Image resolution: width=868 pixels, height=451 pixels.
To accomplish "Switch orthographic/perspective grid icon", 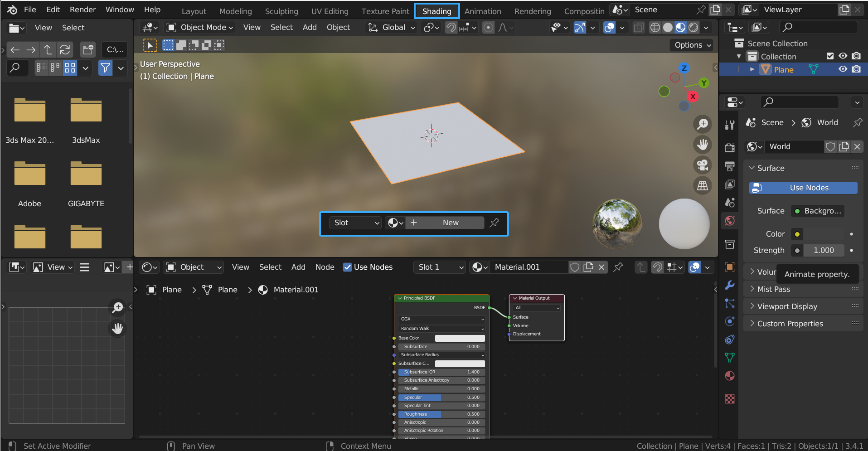I will 703,185.
